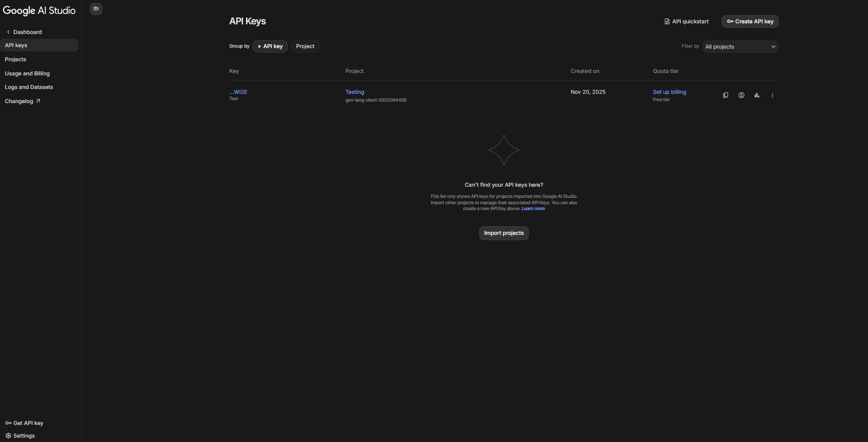Group keys by API key
Screen dimensions: 868x442
[270, 46]
